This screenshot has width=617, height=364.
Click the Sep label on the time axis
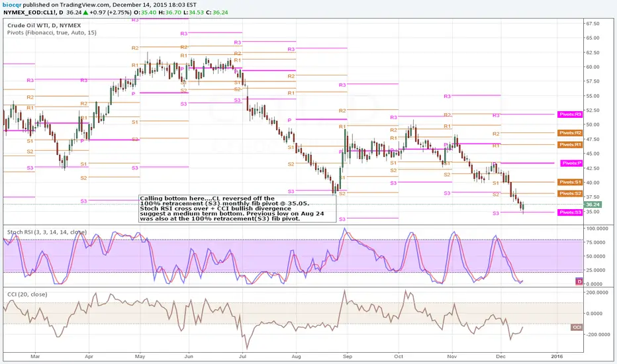(x=348, y=357)
